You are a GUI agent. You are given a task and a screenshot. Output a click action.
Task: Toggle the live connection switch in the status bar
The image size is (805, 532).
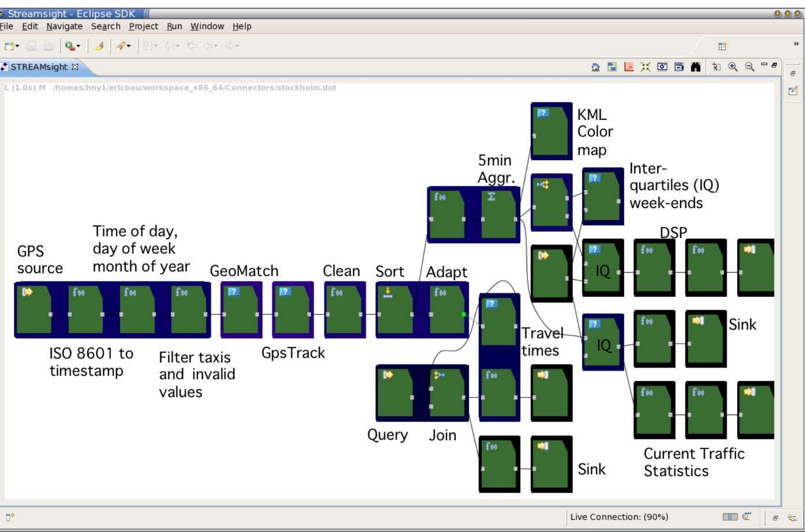point(730,517)
